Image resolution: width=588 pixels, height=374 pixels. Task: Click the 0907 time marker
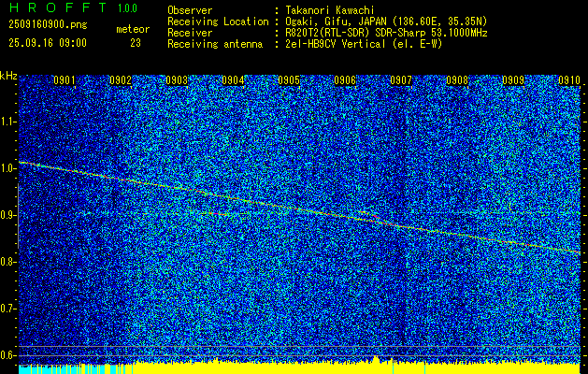click(x=401, y=80)
